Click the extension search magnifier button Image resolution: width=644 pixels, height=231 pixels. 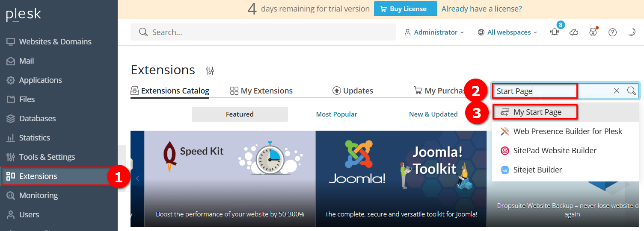pos(632,91)
